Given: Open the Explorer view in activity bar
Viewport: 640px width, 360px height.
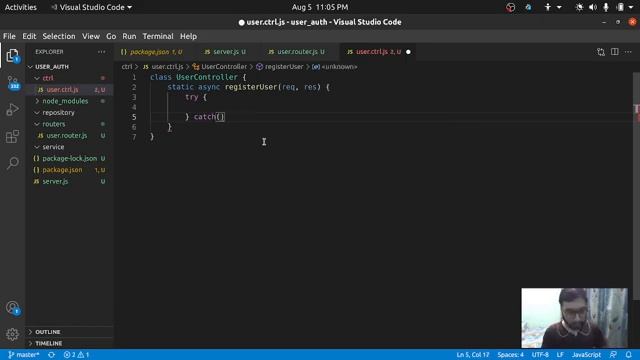Looking at the screenshot, I should coord(13,56).
